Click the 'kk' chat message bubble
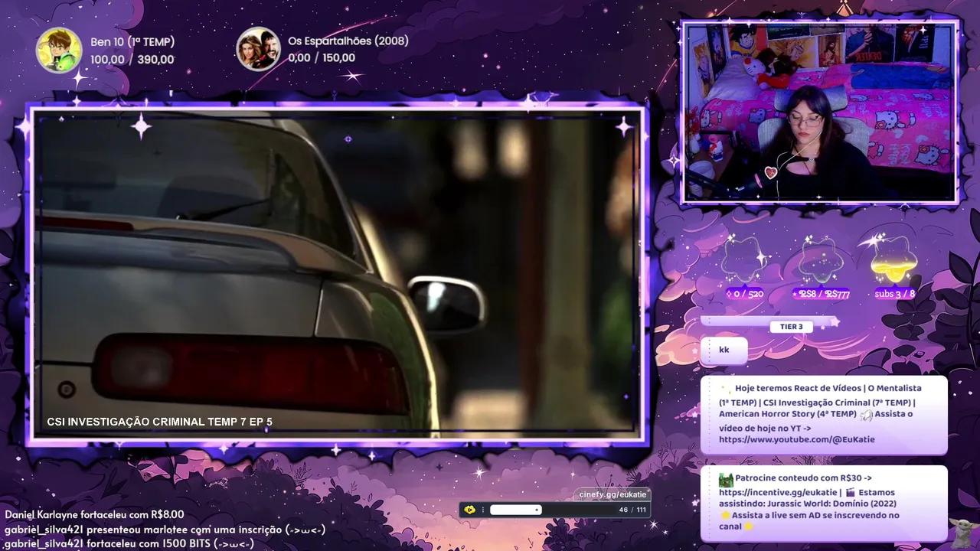 click(724, 350)
